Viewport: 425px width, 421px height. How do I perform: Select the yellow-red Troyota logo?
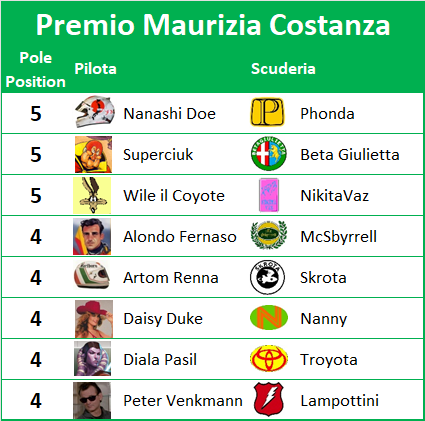click(x=268, y=359)
